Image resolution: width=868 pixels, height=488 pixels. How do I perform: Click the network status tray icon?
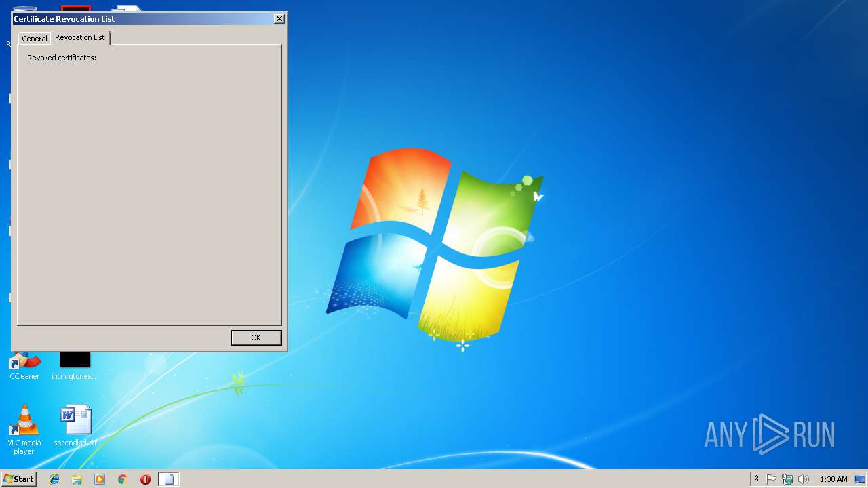pyautogui.click(x=787, y=479)
